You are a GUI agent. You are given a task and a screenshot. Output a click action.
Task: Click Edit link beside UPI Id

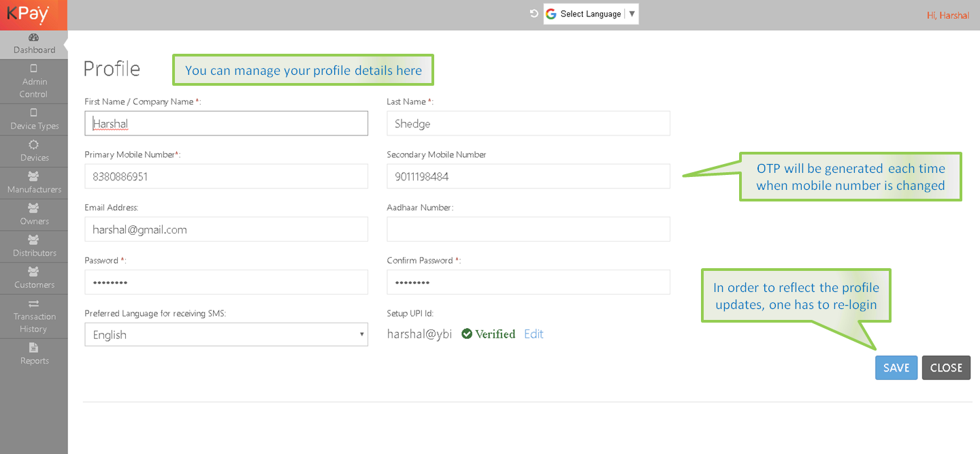(534, 334)
